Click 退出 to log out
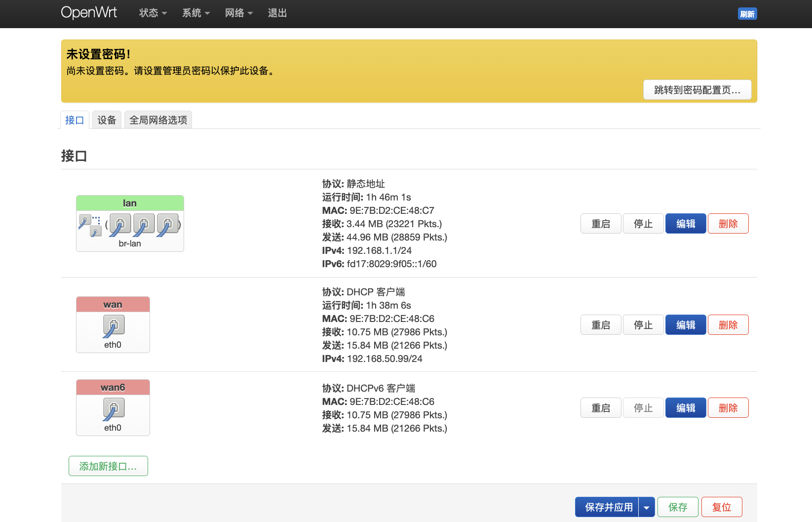Viewport: 812px width, 522px height. click(x=277, y=13)
